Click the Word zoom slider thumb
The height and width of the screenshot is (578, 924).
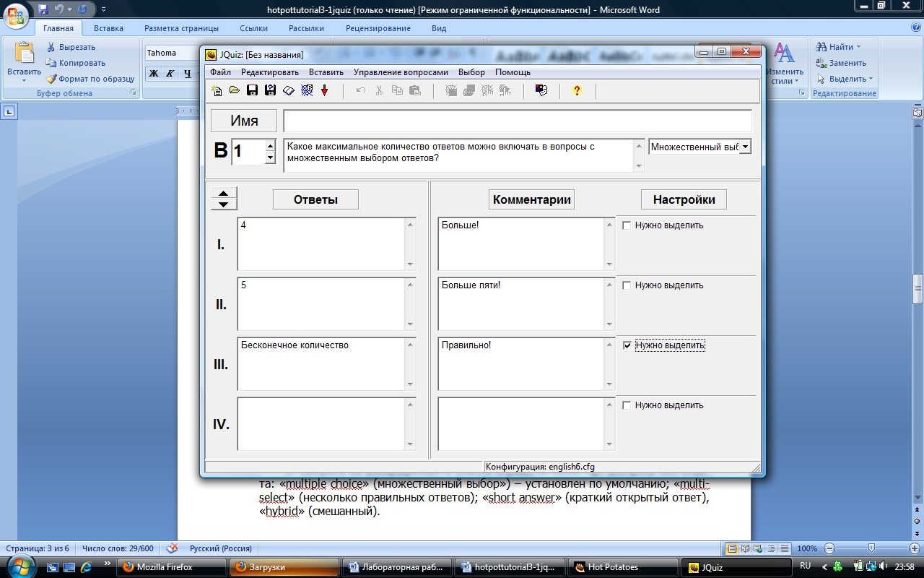tap(872, 548)
